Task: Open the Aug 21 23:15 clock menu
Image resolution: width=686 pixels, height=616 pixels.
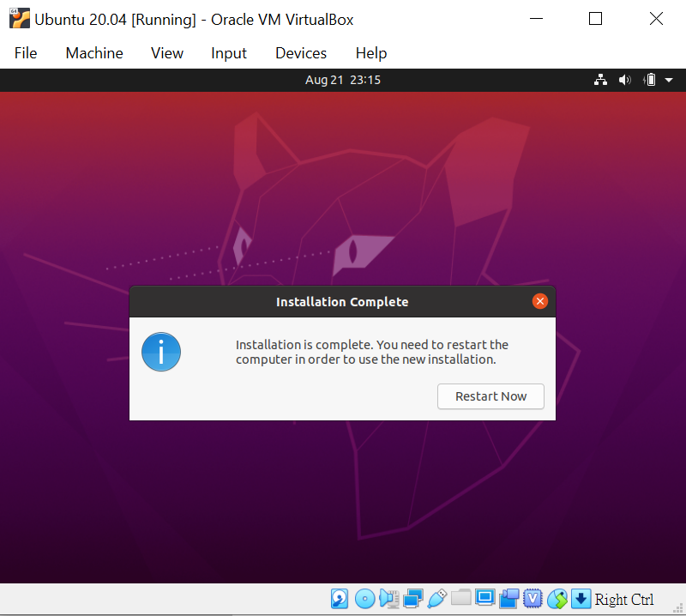Action: point(343,80)
